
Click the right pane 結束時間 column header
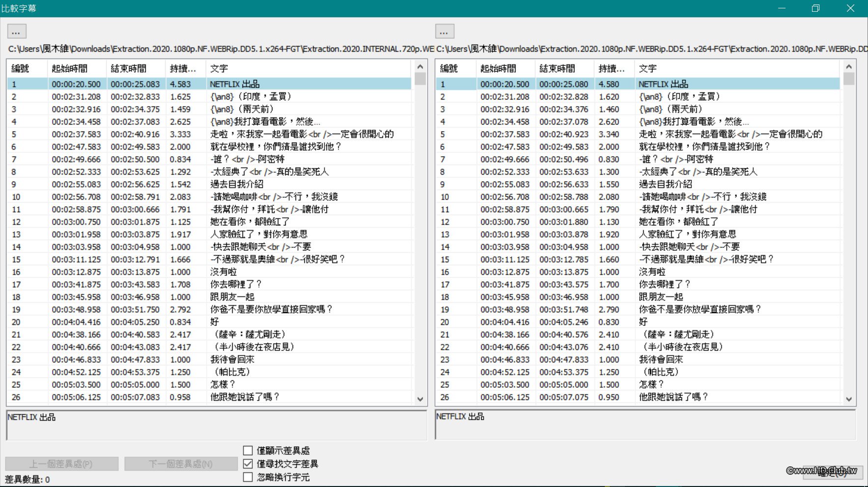[565, 68]
